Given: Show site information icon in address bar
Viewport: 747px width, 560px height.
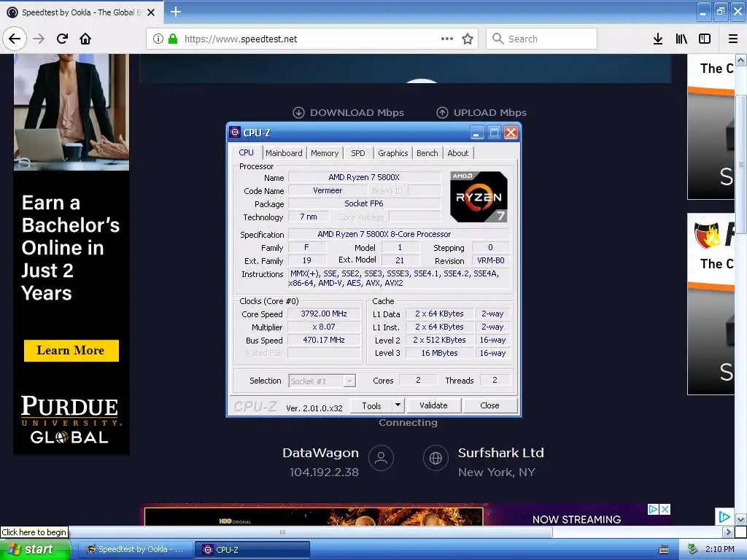Looking at the screenshot, I should coord(158,39).
